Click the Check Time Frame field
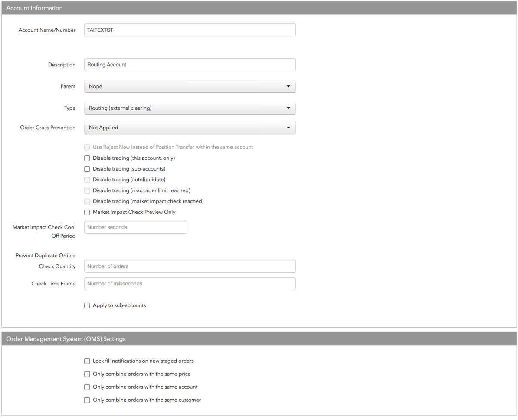The width and height of the screenshot is (518, 420). pyautogui.click(x=190, y=284)
